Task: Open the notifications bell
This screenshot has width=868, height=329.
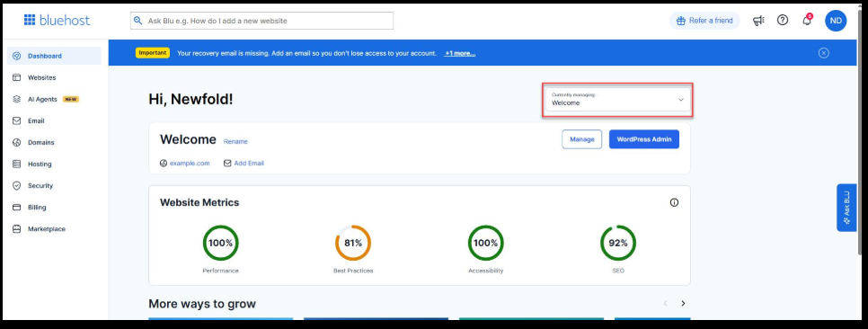Action: tap(807, 21)
